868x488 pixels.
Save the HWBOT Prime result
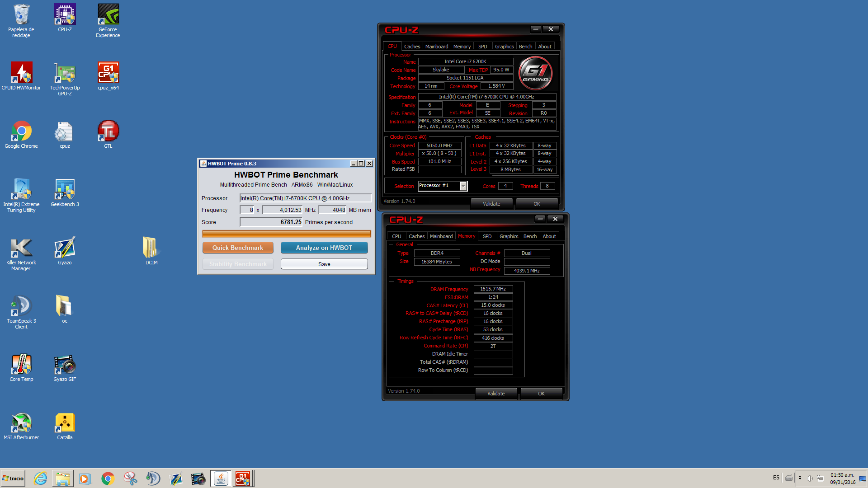tap(324, 264)
